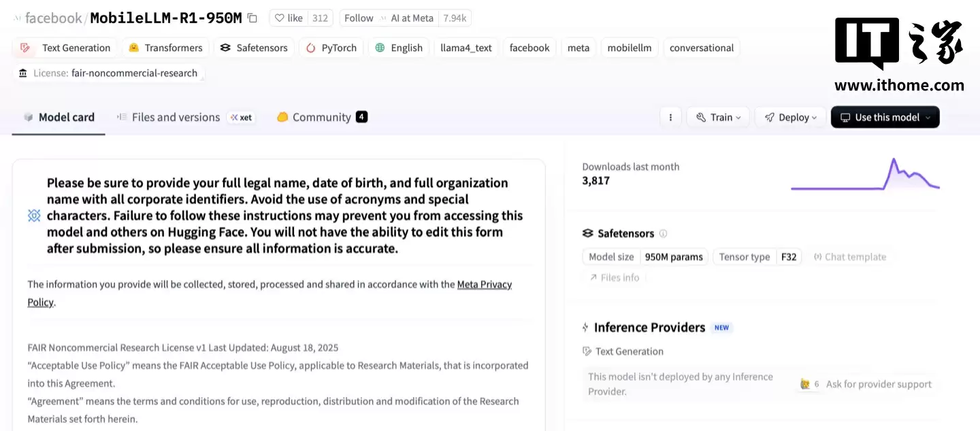
Task: Copy the model name with the copy icon
Action: (x=252, y=18)
